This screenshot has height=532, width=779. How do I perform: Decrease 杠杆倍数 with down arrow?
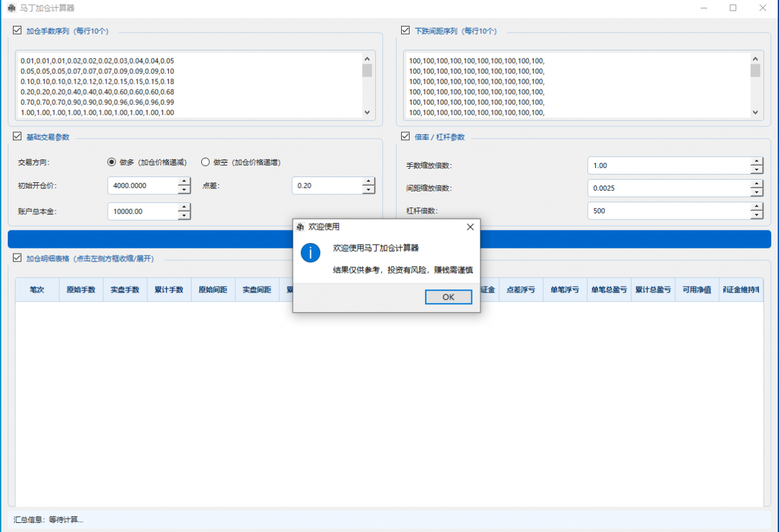(756, 215)
